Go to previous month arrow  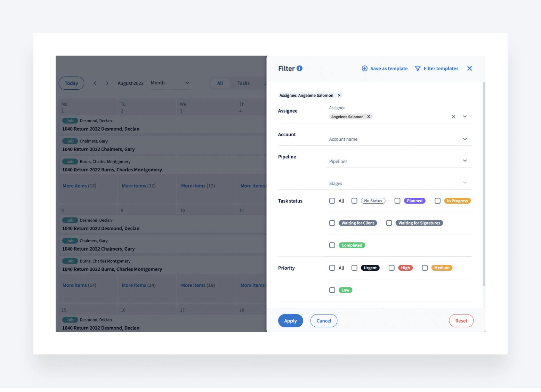point(95,83)
